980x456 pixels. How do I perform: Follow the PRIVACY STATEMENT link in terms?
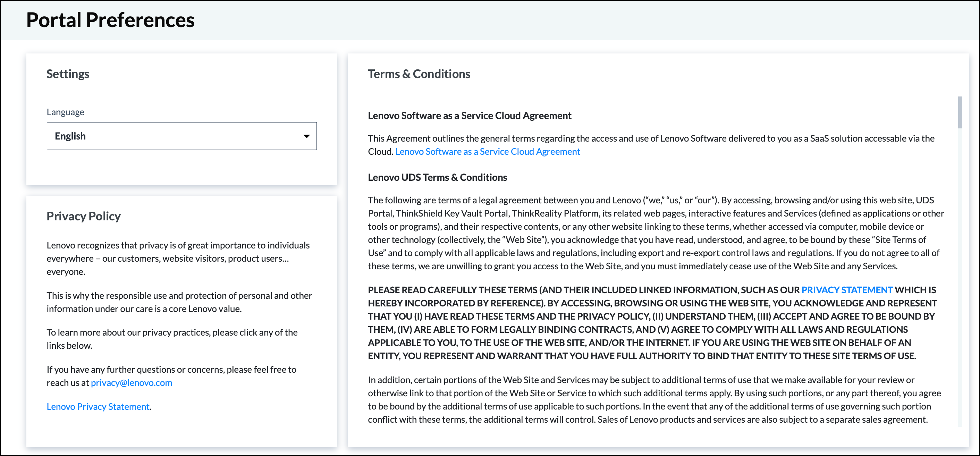(x=847, y=290)
